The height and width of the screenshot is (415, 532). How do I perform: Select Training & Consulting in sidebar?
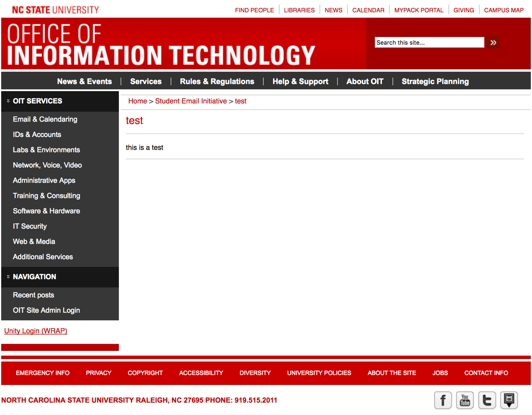[46, 196]
